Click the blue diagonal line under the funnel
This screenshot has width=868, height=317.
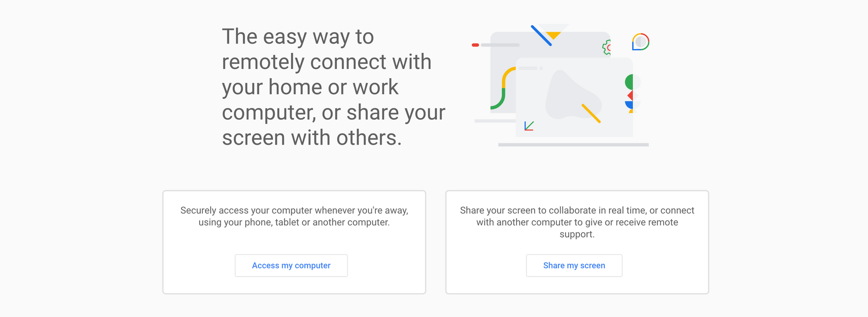coord(541,35)
